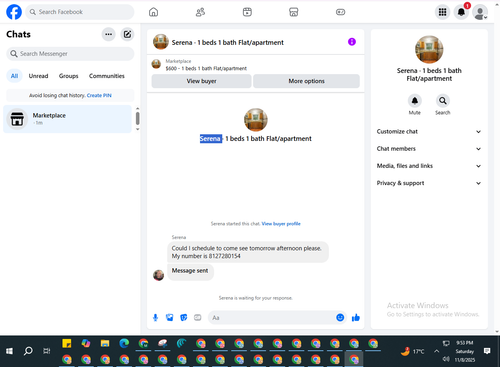
Task: Choose a GIF icon
Action: tap(198, 318)
